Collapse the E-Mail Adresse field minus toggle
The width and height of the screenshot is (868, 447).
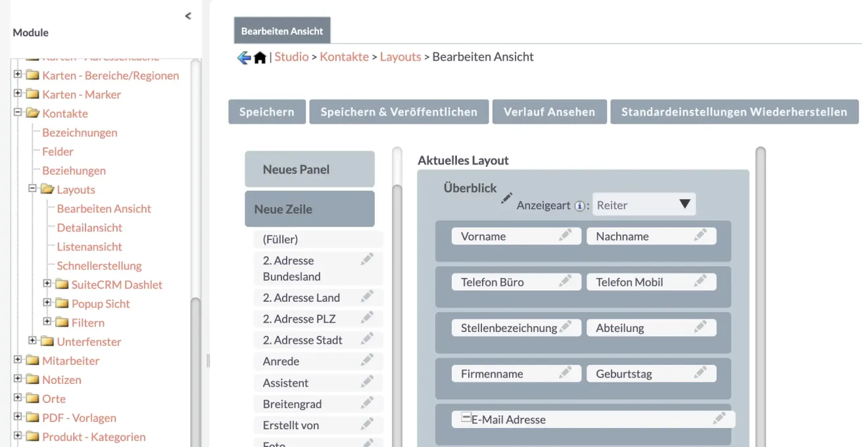pyautogui.click(x=466, y=417)
